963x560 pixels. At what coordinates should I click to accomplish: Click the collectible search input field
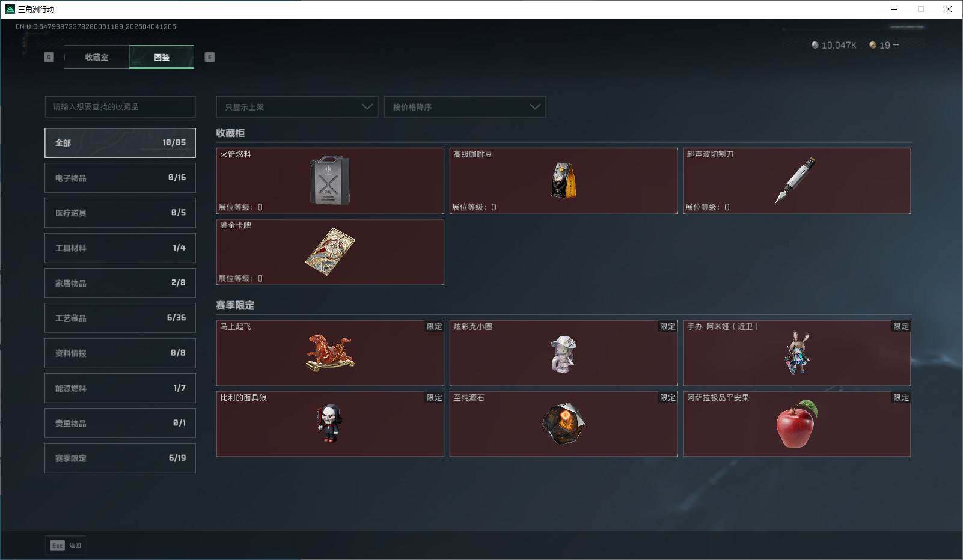pyautogui.click(x=120, y=106)
